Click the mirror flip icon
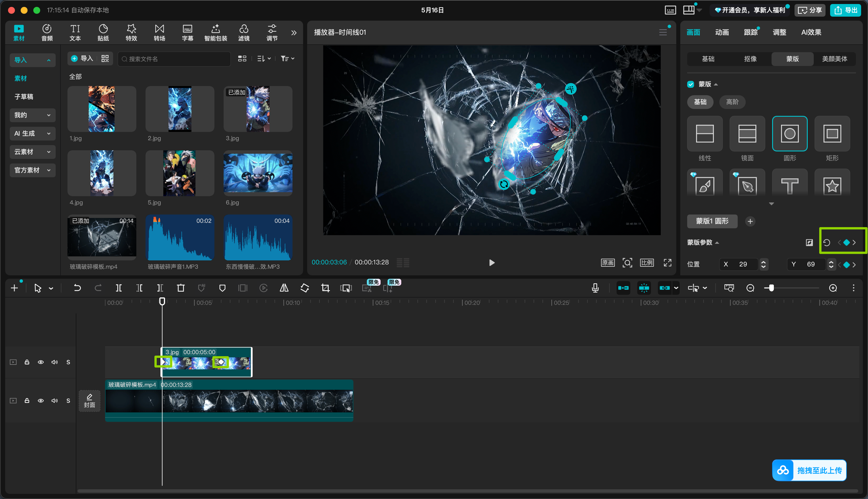Image resolution: width=868 pixels, height=499 pixels. click(x=284, y=288)
